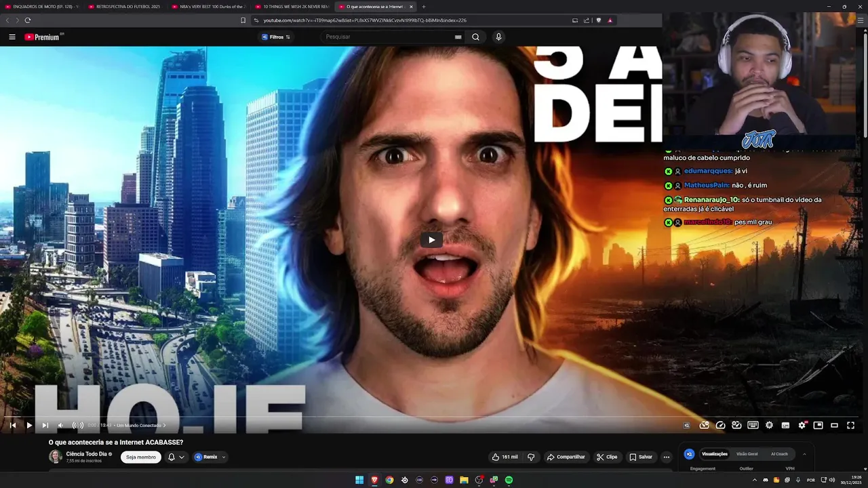868x488 pixels.
Task: Show hidden system tray icons chevron
Action: [x=754, y=480]
